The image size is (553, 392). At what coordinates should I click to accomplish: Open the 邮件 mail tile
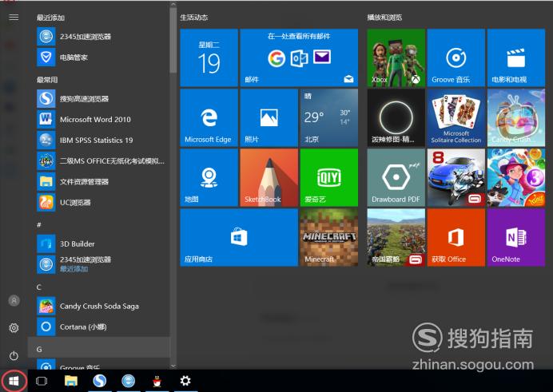(299, 57)
